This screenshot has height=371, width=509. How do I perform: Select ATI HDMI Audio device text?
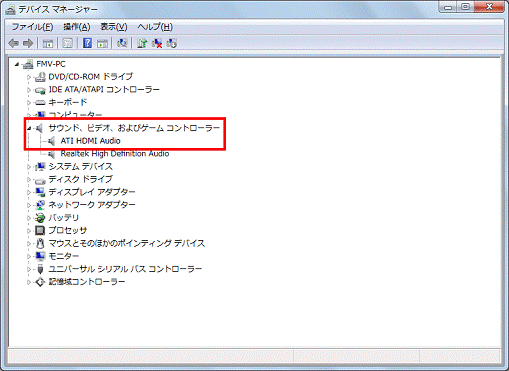pos(90,141)
